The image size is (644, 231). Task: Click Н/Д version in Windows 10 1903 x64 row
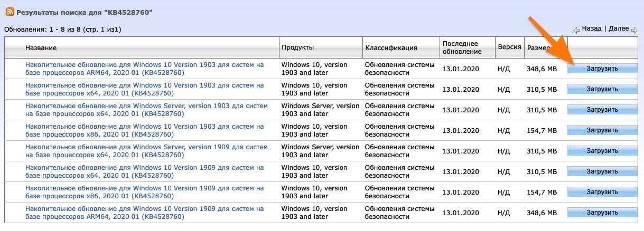pyautogui.click(x=503, y=89)
